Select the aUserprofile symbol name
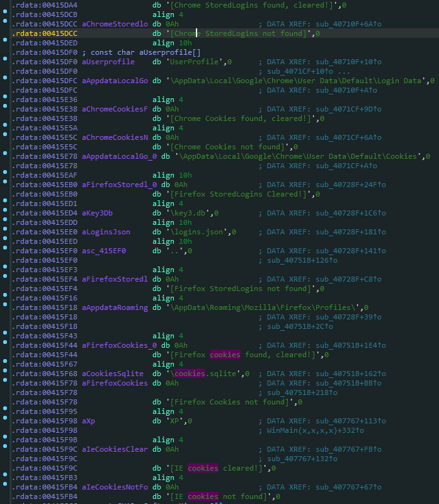Viewport: 439px width, 504px height. 108,62
